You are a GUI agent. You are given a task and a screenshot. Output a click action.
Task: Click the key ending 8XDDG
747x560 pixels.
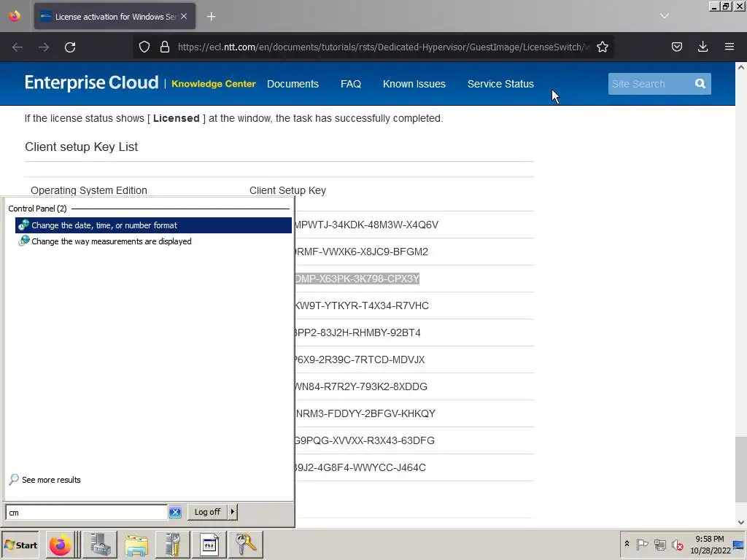[361, 386]
